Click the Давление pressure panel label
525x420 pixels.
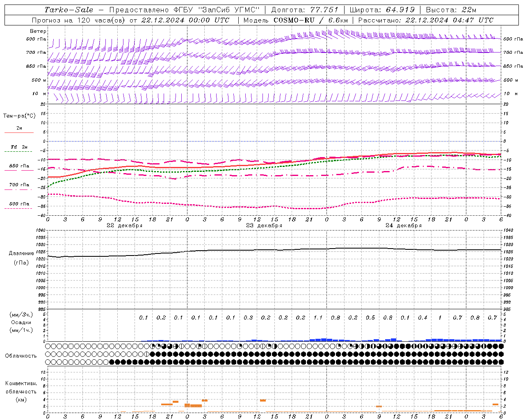click(21, 253)
